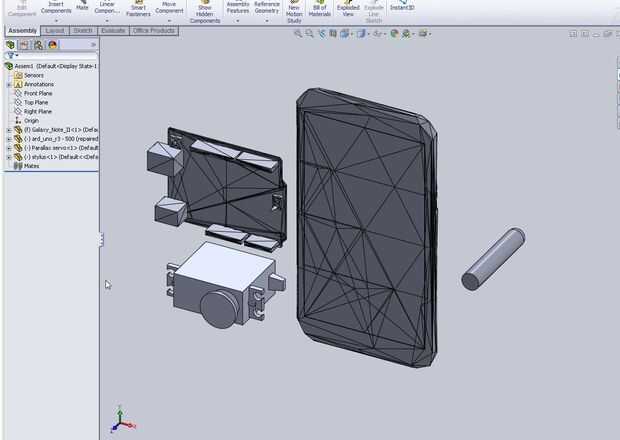Viewport: 620px width, 440px height.
Task: Click Bill of Materials tool
Action: point(319,9)
